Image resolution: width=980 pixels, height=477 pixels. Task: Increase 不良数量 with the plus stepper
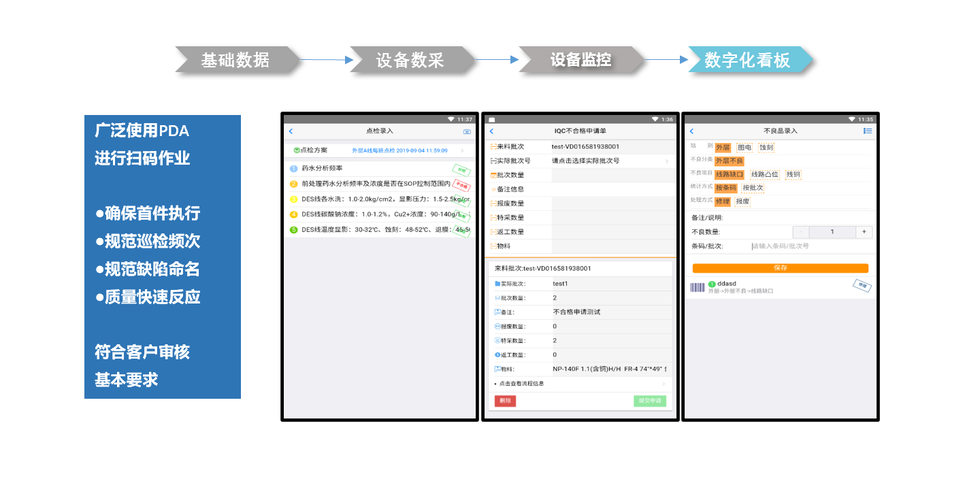(864, 231)
